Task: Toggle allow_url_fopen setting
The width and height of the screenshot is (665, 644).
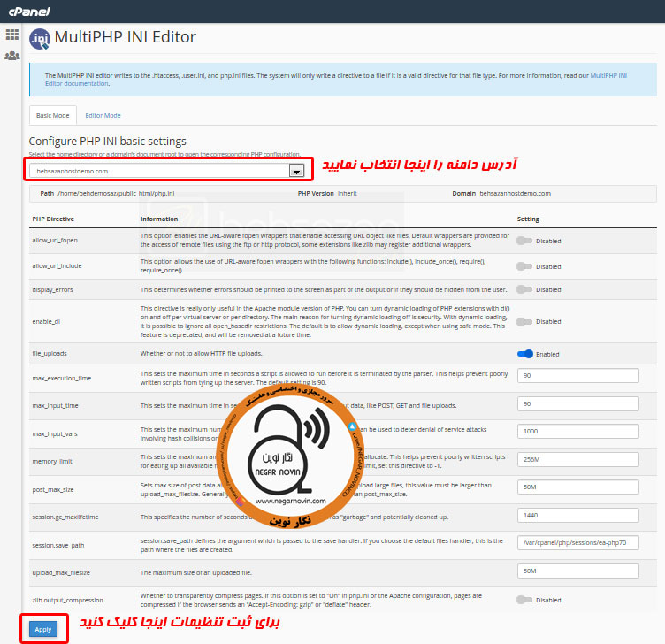Action: click(x=524, y=241)
